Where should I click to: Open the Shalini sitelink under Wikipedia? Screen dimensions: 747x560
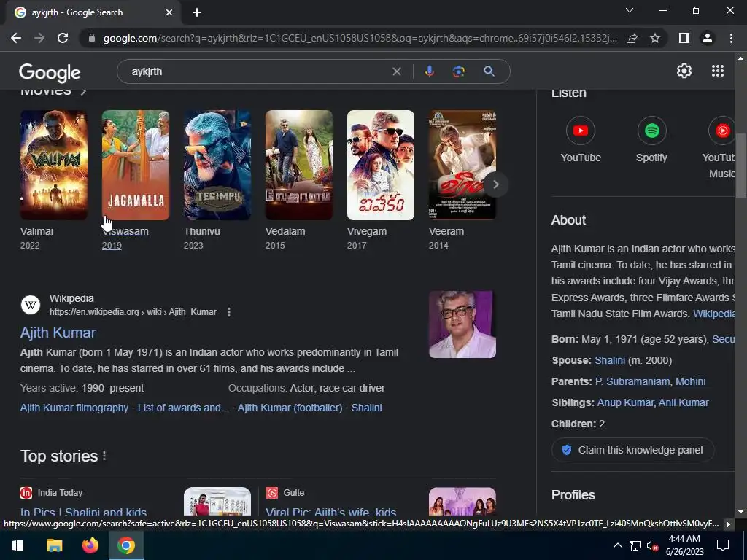coord(366,408)
